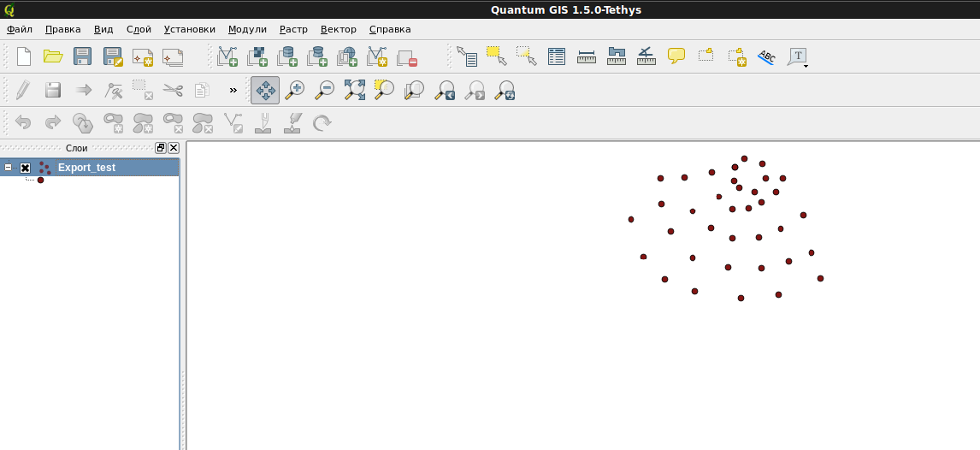Toggle the Pan Map tool
The width and height of the screenshot is (980, 450).
[x=265, y=90]
